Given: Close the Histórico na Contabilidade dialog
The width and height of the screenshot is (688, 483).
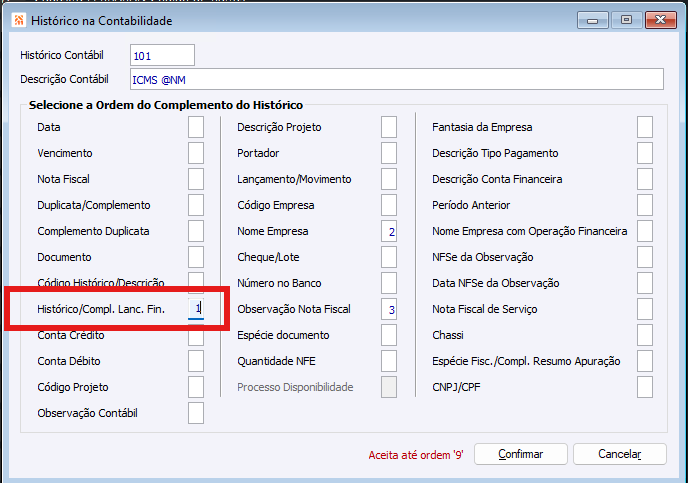Looking at the screenshot, I should pyautogui.click(x=660, y=20).
